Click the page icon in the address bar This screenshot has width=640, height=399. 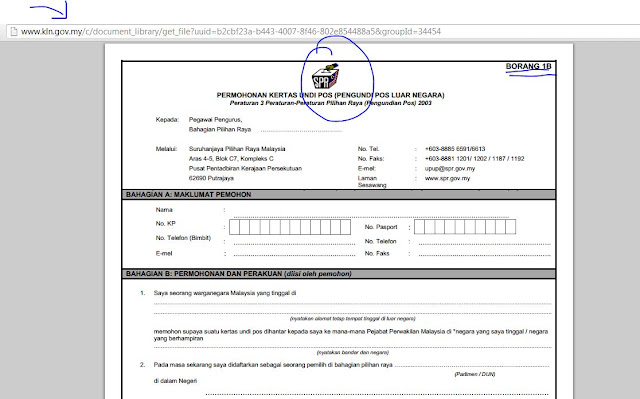click(14, 31)
